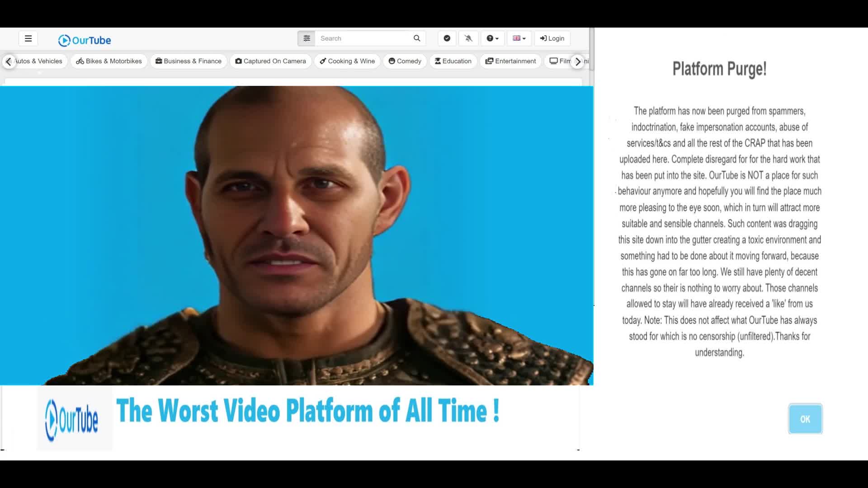Open the Entertainment category

click(510, 61)
